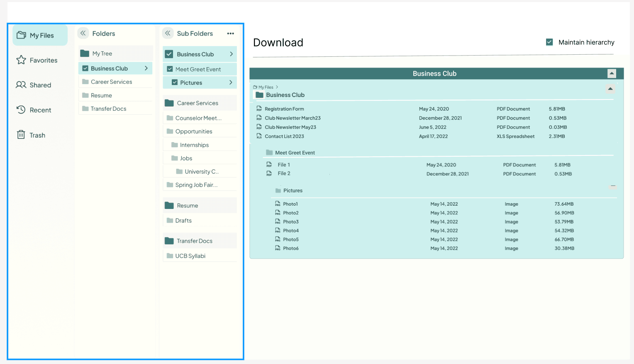Go to Favorites section
Image resolution: width=634 pixels, height=364 pixels.
point(37,60)
